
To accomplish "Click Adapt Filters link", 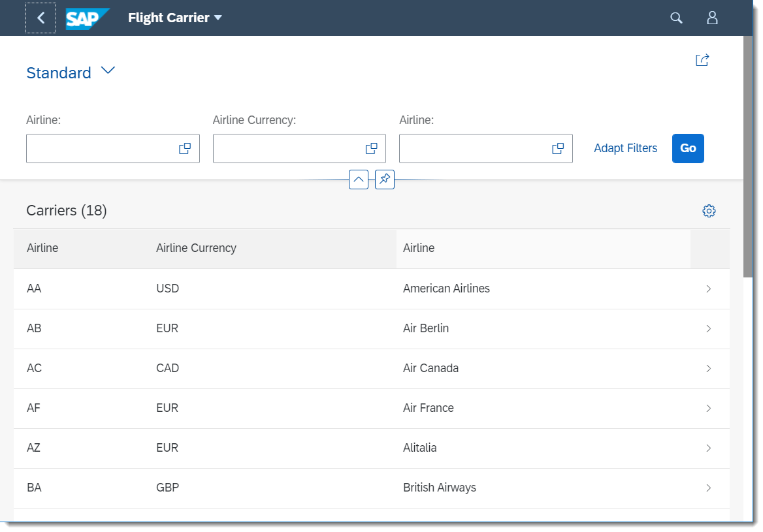I will (x=625, y=148).
